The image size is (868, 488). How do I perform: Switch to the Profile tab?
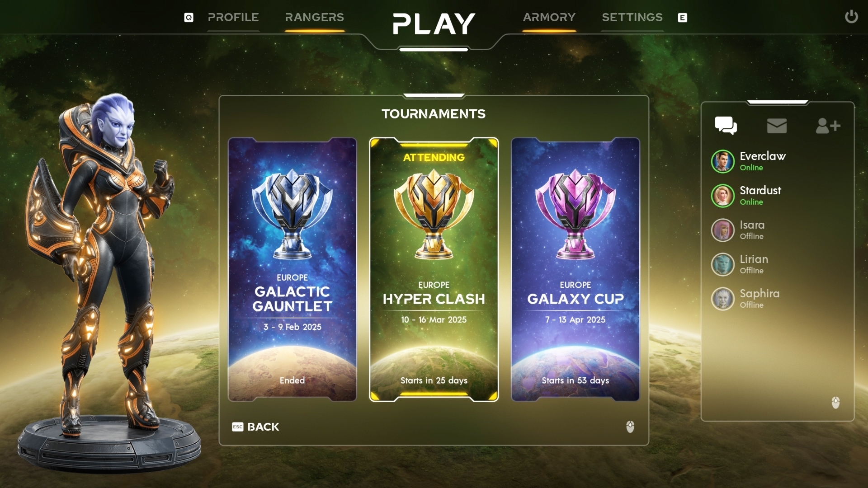click(233, 18)
